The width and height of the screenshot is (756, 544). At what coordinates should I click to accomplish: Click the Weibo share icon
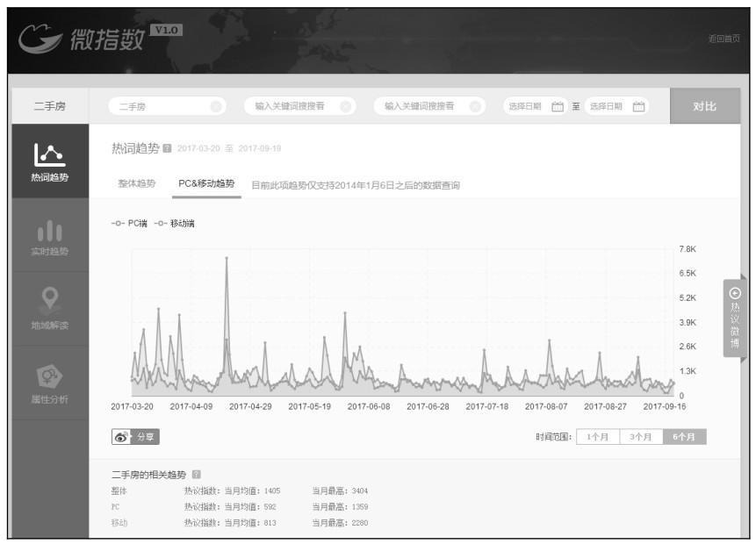pos(121,437)
